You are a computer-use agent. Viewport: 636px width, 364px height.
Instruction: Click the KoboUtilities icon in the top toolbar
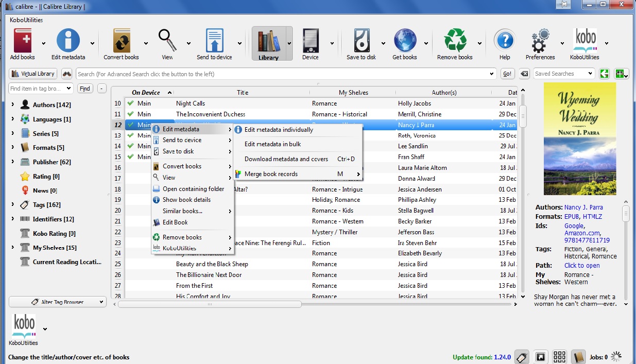[585, 41]
